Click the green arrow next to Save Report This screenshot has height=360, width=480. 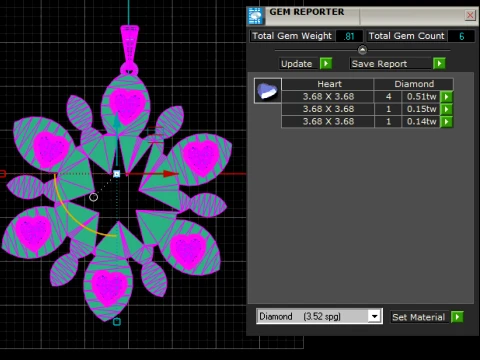pos(439,63)
